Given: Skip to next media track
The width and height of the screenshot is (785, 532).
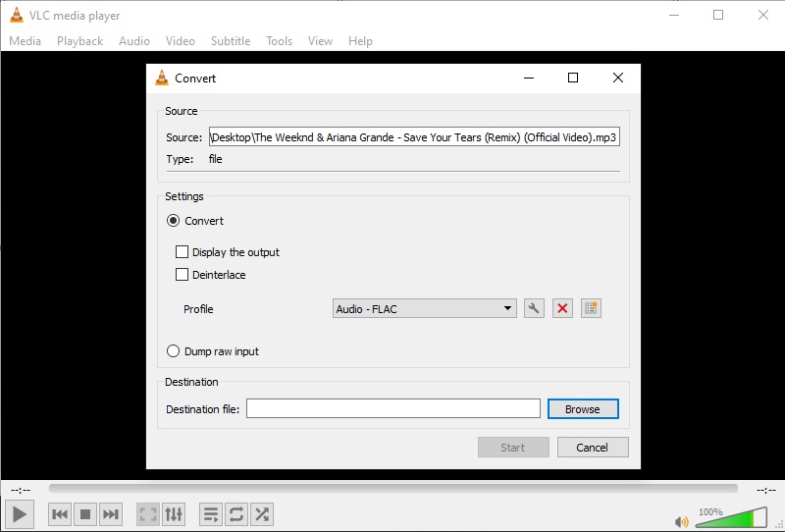Looking at the screenshot, I should pyautogui.click(x=111, y=514).
